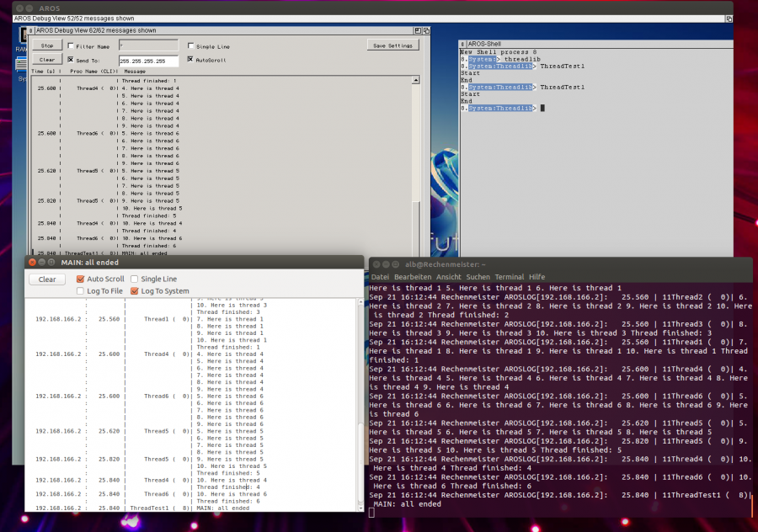Send AROS-Shell window to back via depth gadget

click(x=727, y=43)
